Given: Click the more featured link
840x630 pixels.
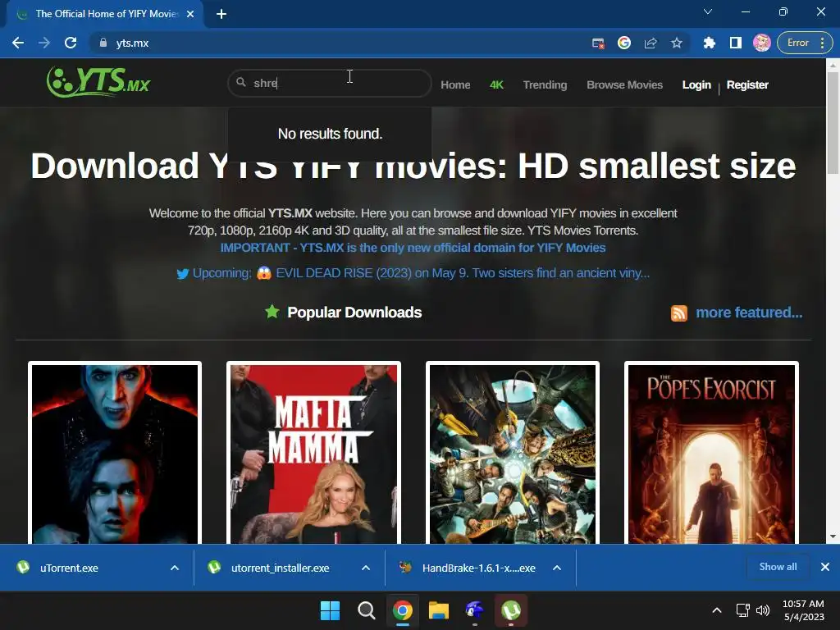Looking at the screenshot, I should pos(749,313).
